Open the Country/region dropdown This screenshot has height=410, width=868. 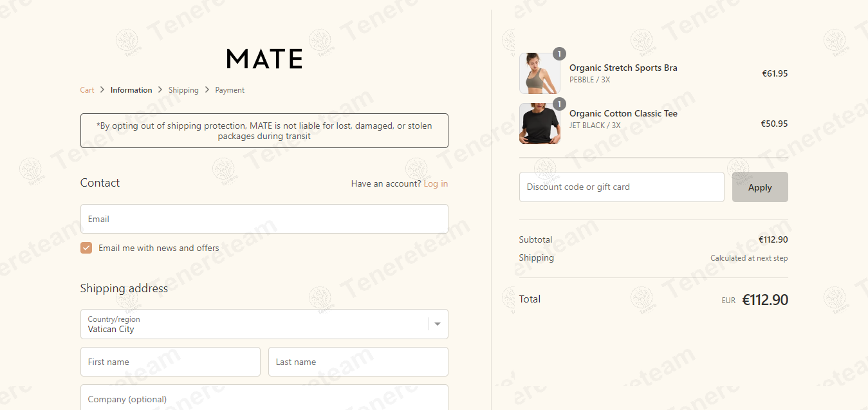(x=264, y=324)
